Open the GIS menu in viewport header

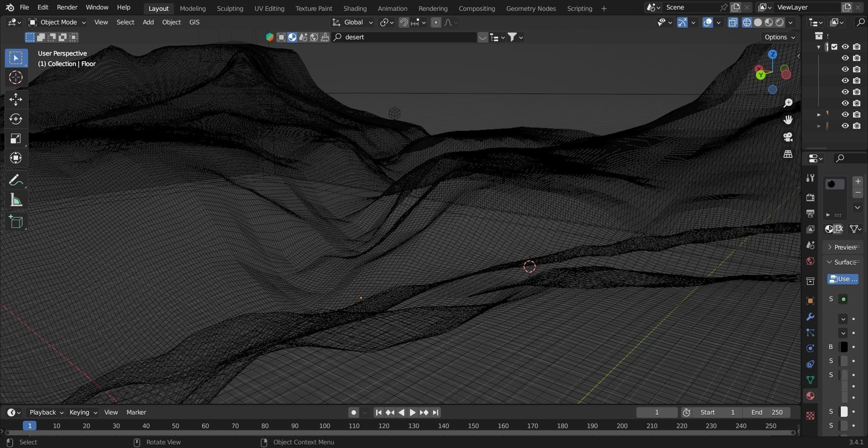[194, 22]
